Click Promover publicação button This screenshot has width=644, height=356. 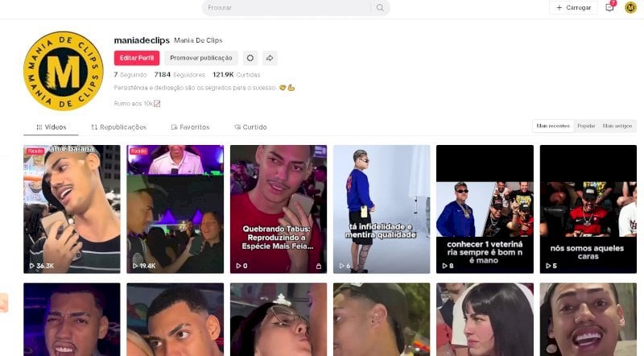(201, 58)
